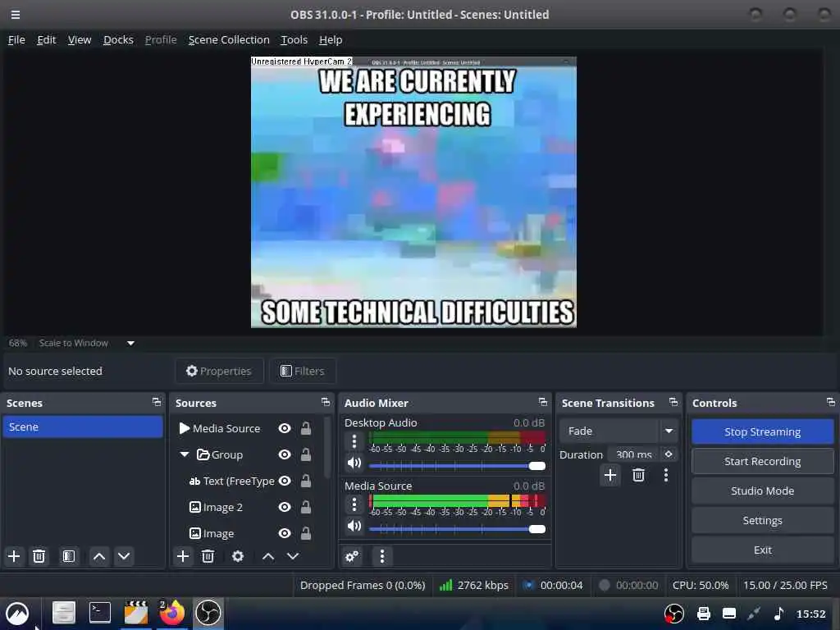
Task: Open the View menu
Action: coord(80,39)
